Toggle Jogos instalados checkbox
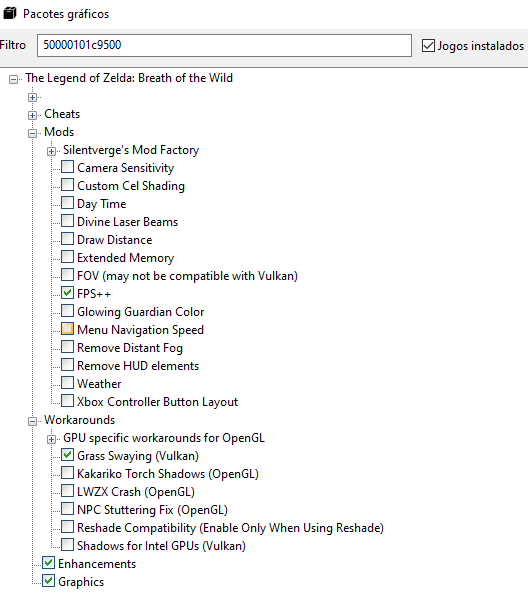Image resolution: width=528 pixels, height=603 pixels. coord(428,45)
